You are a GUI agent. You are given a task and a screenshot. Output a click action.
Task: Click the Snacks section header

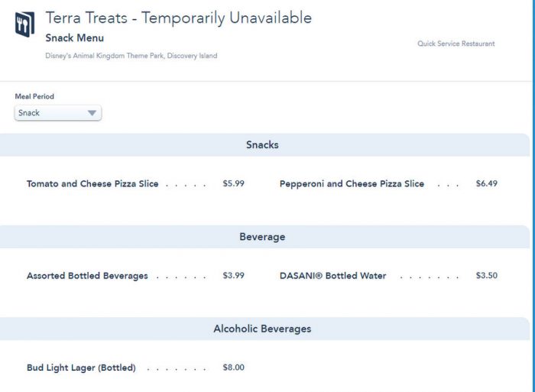point(262,145)
